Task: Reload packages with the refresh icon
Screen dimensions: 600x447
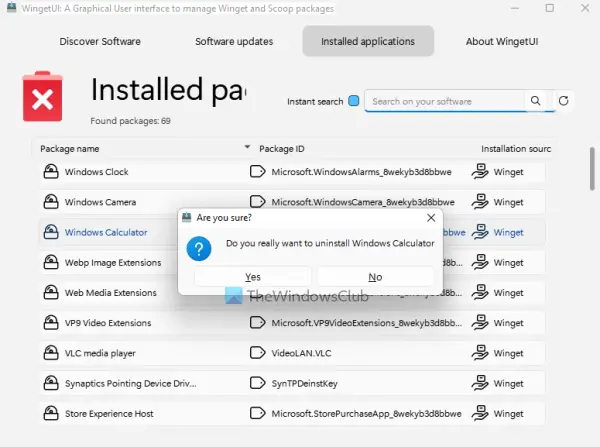Action: (563, 101)
